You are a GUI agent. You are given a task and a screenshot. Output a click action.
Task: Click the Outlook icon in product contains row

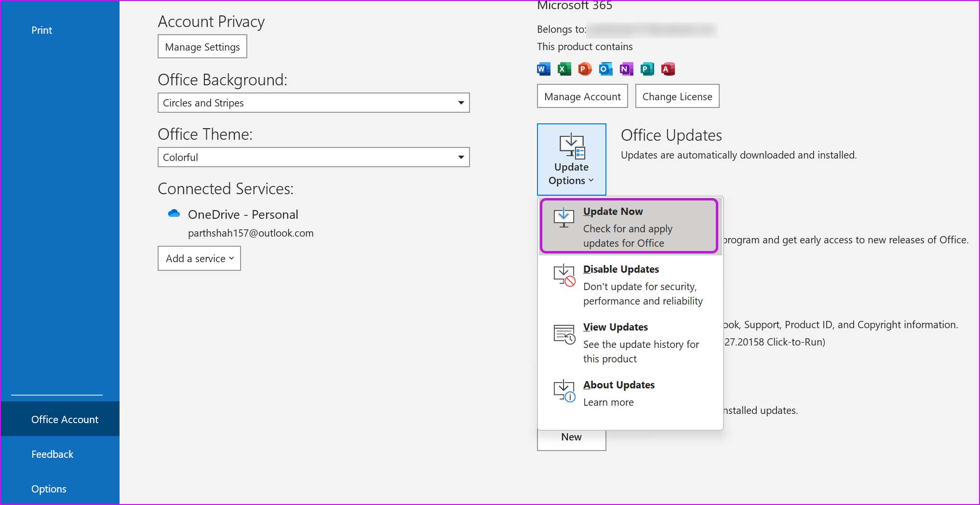tap(605, 69)
